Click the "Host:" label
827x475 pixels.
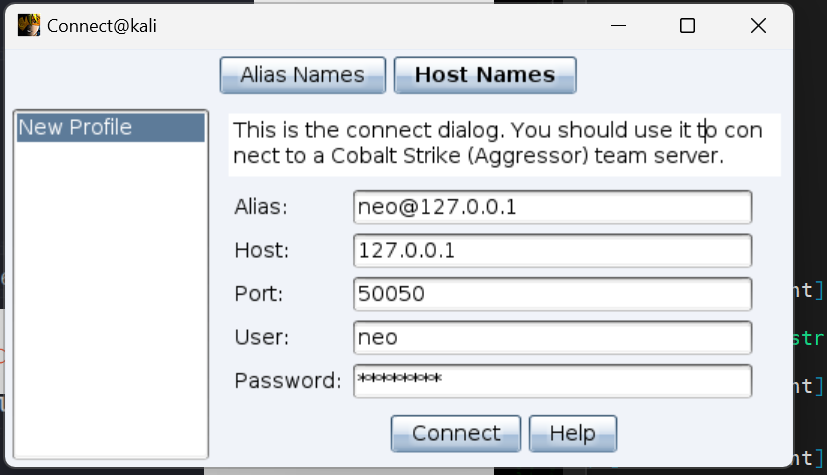pos(261,250)
